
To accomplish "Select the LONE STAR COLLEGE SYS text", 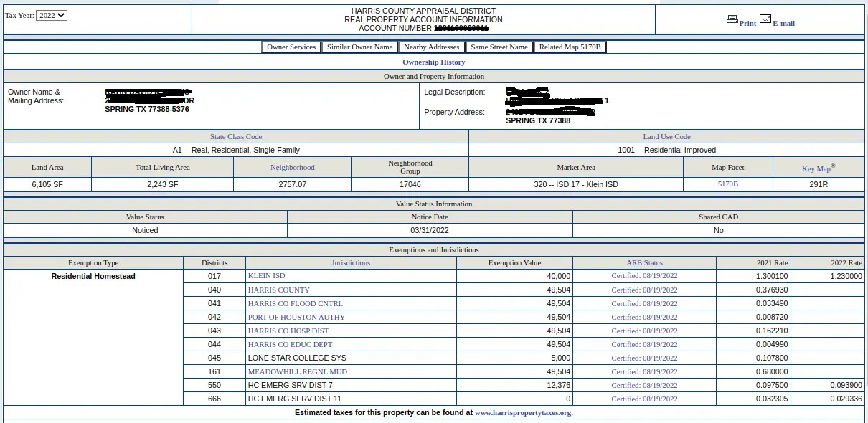I will click(x=297, y=358).
